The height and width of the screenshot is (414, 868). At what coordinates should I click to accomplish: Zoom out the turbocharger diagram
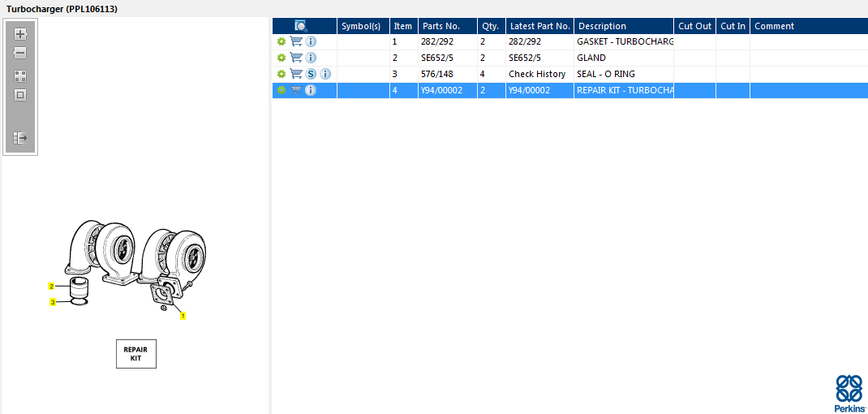tap(20, 54)
